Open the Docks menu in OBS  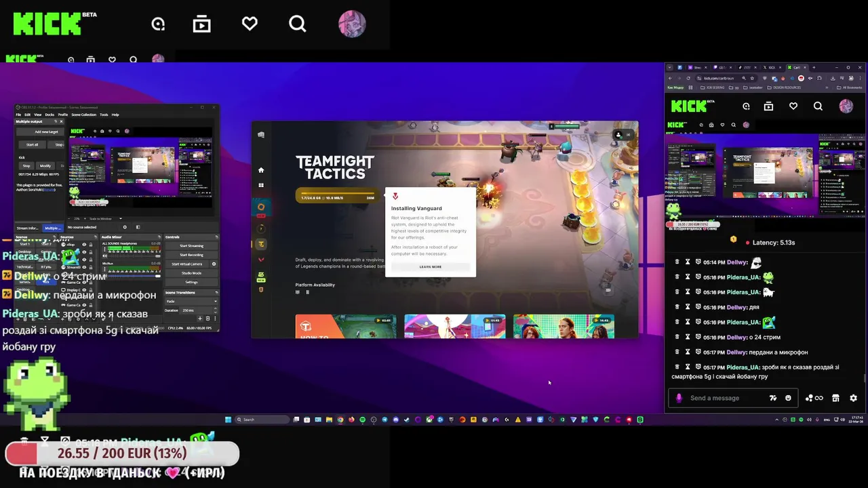(x=50, y=115)
